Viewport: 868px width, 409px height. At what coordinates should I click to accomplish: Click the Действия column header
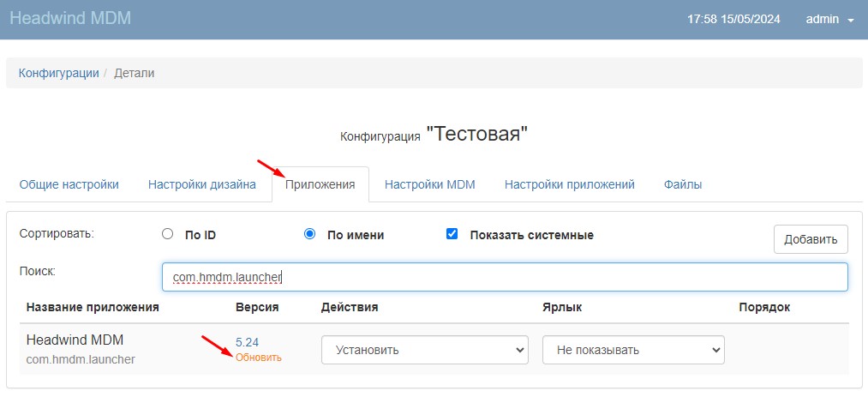[350, 307]
